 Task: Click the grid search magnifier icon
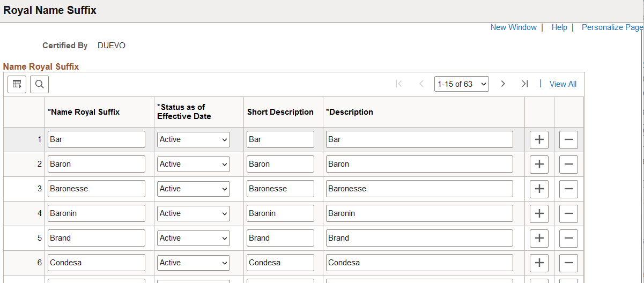point(39,84)
